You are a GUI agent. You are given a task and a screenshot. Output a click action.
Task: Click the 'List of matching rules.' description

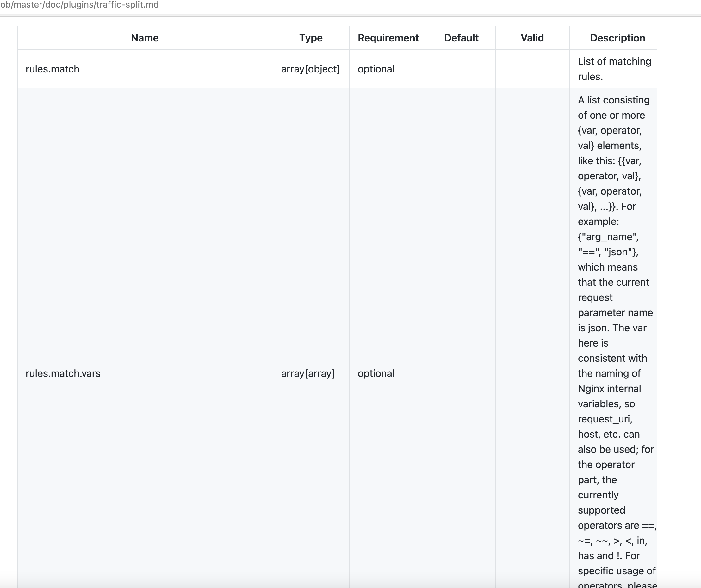[615, 69]
